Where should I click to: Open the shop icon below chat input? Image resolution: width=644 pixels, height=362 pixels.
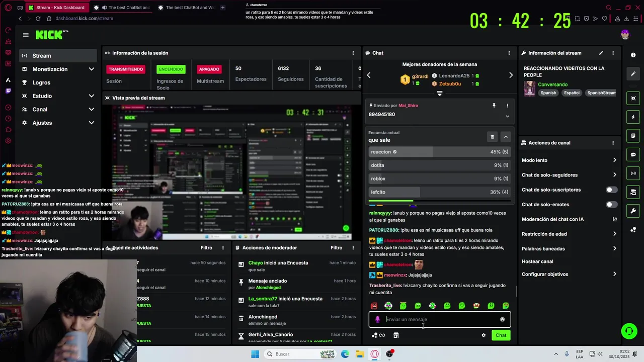[396, 335]
